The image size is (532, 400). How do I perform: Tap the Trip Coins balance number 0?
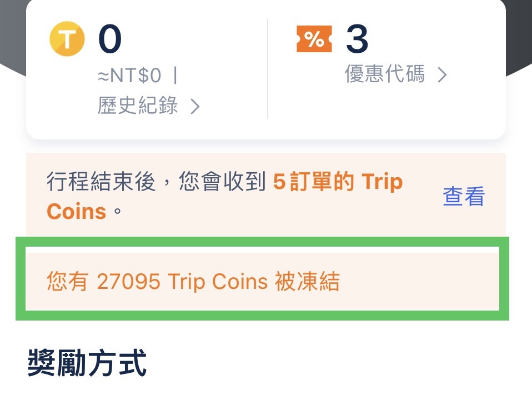click(109, 39)
